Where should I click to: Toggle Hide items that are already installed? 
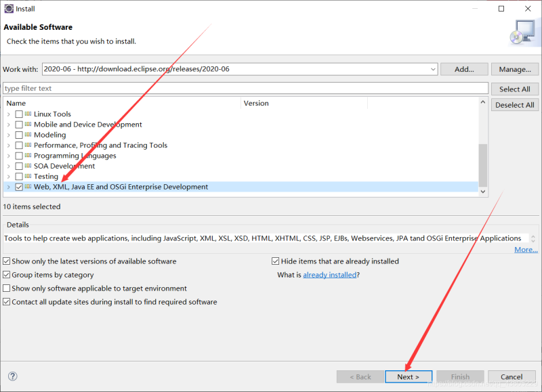click(276, 261)
